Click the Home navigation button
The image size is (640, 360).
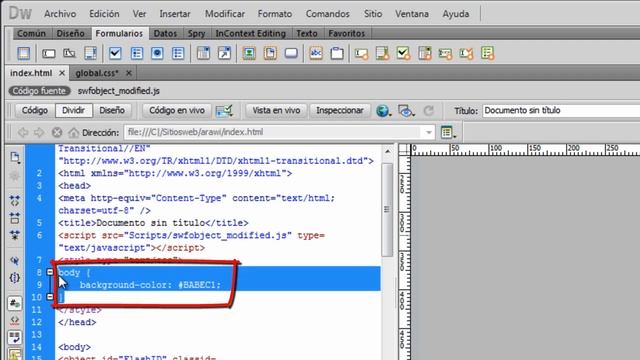tap(73, 133)
